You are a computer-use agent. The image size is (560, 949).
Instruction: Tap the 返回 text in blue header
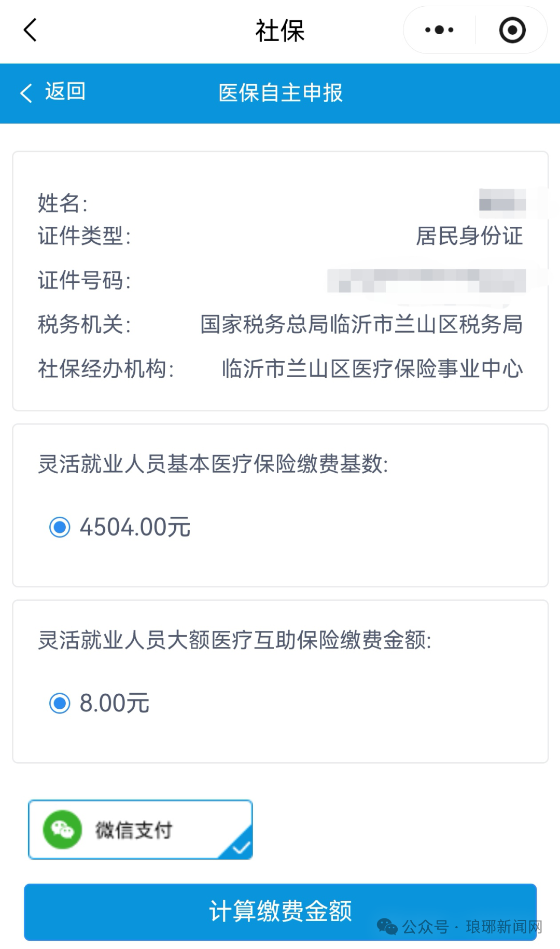click(x=65, y=92)
